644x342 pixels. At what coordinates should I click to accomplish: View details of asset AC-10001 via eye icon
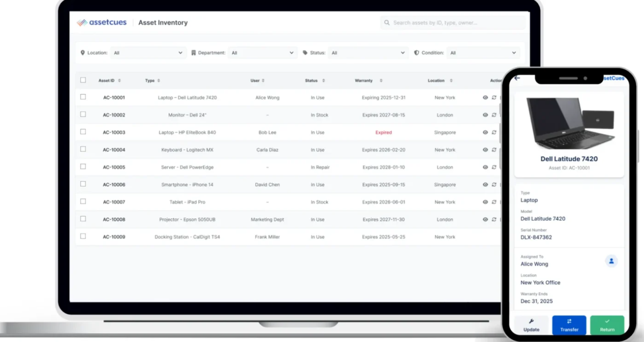(485, 98)
